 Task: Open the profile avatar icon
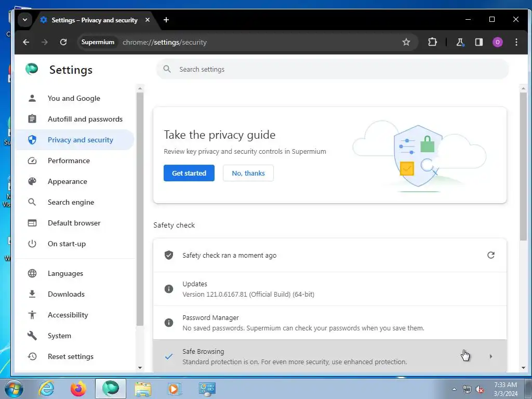pos(497,42)
